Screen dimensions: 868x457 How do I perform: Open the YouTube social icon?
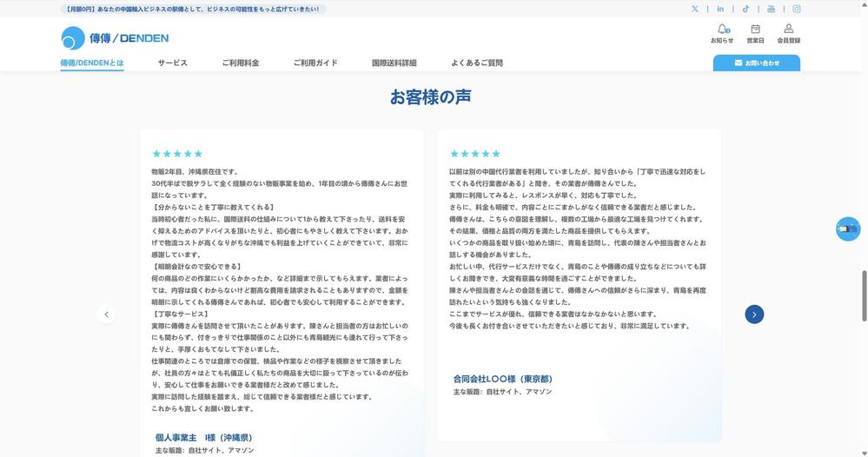tap(772, 9)
